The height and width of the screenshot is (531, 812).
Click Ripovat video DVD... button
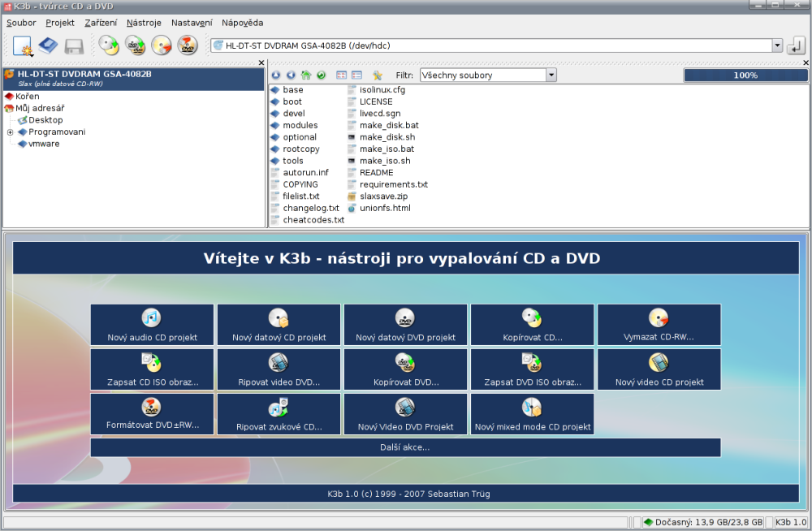(279, 369)
